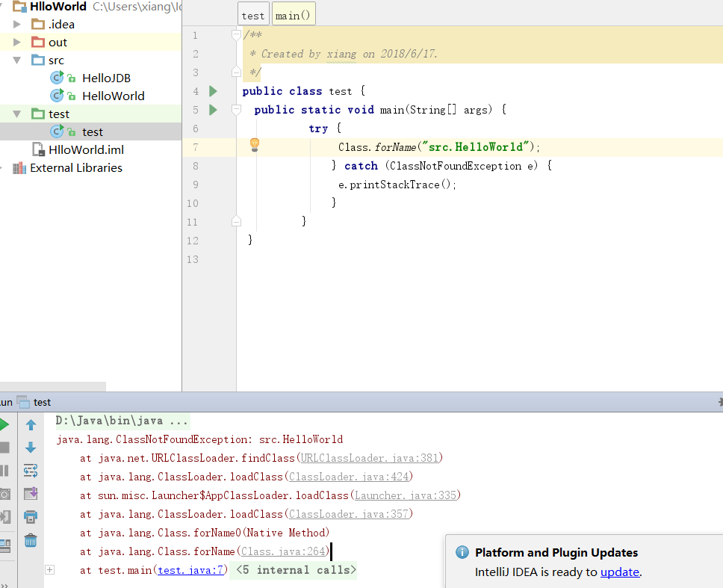Click the test class file icon
Viewport: 723px width, 588px height.
(57, 132)
